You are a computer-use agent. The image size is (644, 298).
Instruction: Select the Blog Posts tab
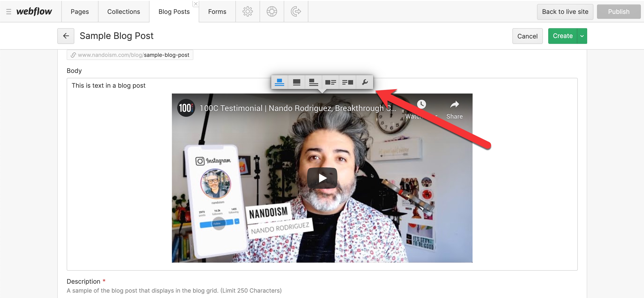174,11
